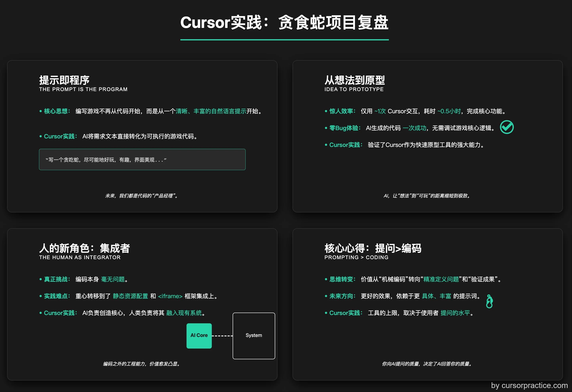This screenshot has height=392, width=572.
Task: Click subtitle "THE HUMAN AS INTEGRATOR"
Action: [x=80, y=257]
